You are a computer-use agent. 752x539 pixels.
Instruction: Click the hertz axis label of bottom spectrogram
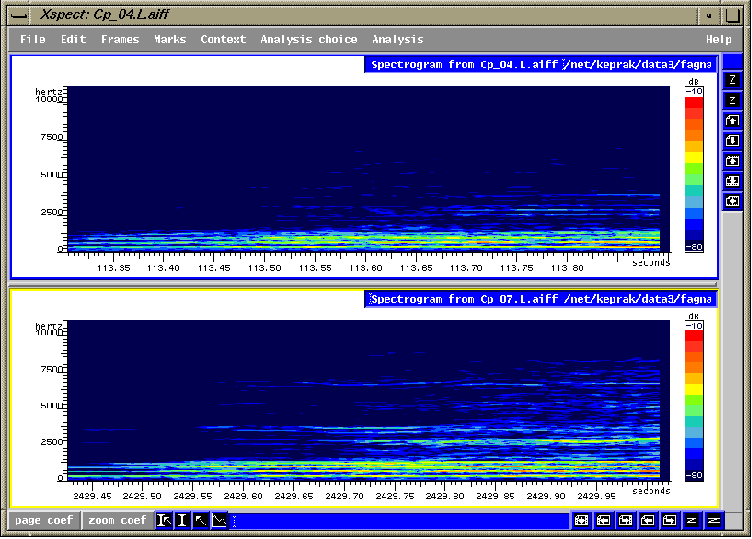pyautogui.click(x=49, y=326)
